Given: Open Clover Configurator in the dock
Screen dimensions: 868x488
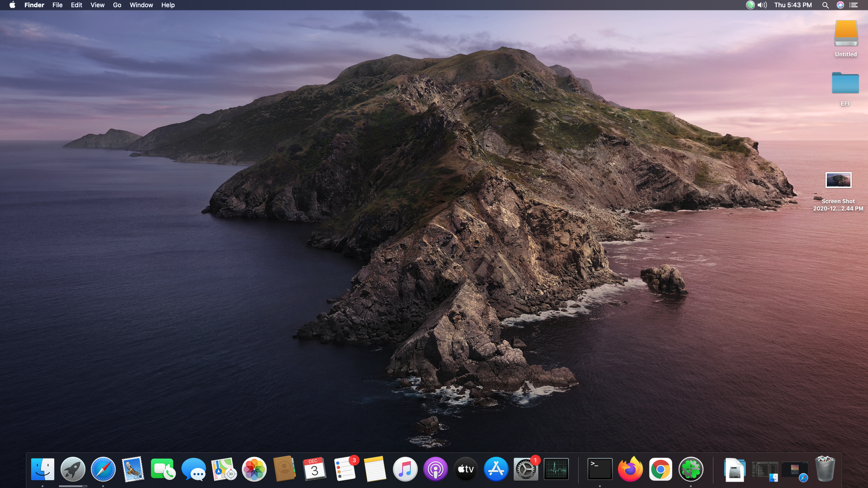Looking at the screenshot, I should [x=691, y=469].
